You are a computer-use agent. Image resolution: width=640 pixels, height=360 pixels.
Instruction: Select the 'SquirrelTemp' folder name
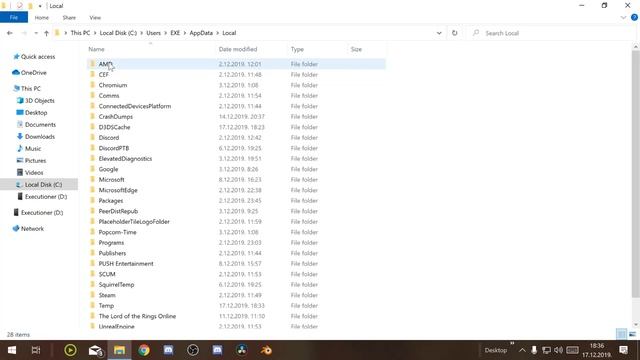click(x=116, y=285)
